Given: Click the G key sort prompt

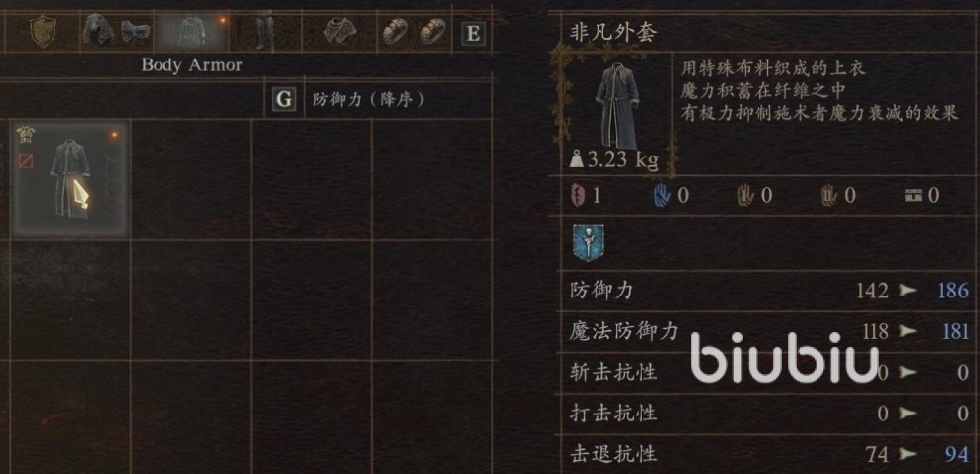Looking at the screenshot, I should point(284,99).
